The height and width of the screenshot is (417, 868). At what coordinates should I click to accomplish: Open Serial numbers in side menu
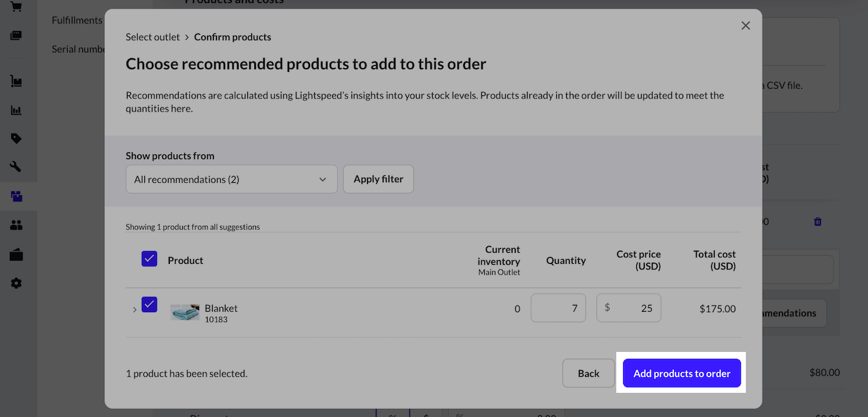(77, 49)
